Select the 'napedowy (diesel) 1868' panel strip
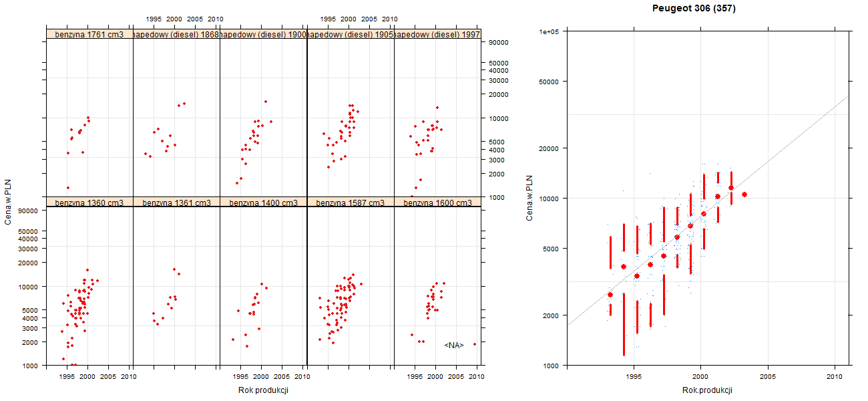Image resolution: width=868 pixels, height=401 pixels. pos(176,33)
